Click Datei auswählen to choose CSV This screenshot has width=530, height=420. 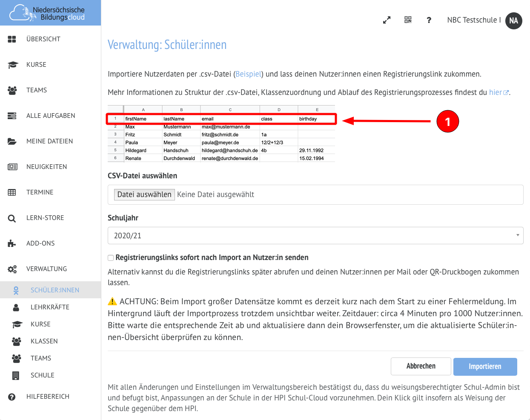144,194
